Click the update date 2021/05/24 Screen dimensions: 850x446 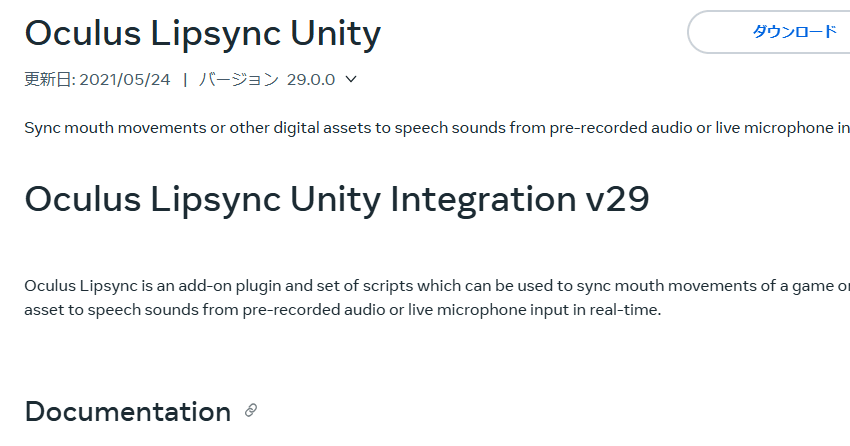pyautogui.click(x=125, y=80)
